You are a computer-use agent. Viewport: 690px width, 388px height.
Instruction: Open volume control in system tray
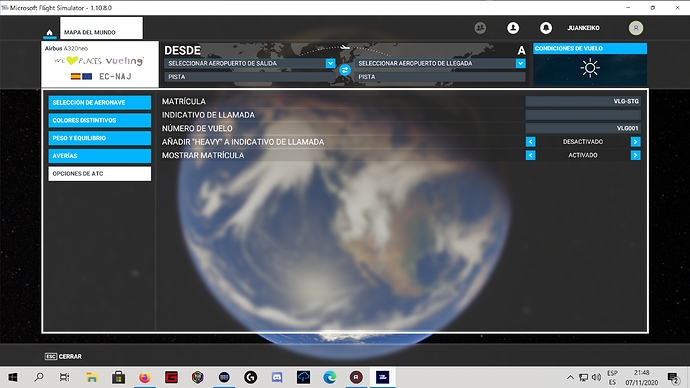click(596, 377)
